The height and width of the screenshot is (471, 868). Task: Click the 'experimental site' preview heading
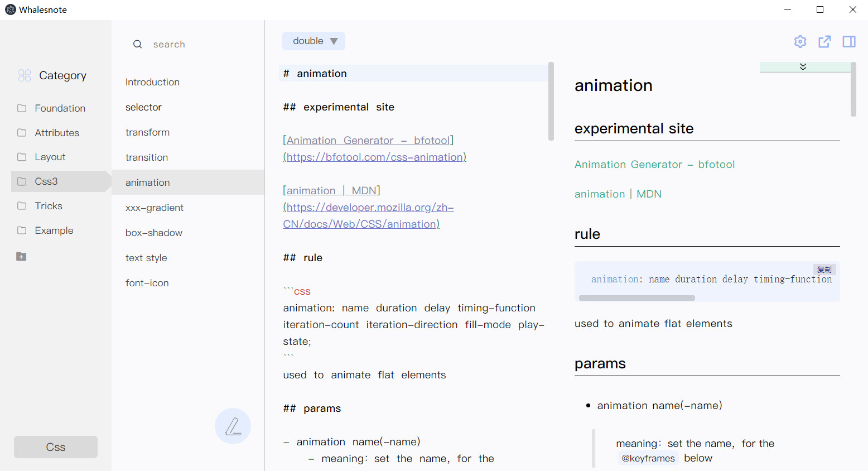pos(634,128)
